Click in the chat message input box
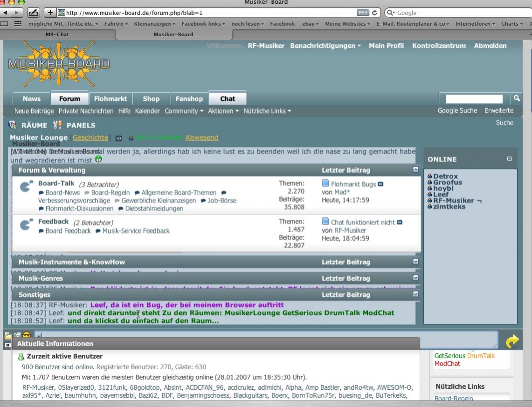The image size is (532, 407). [x=266, y=339]
